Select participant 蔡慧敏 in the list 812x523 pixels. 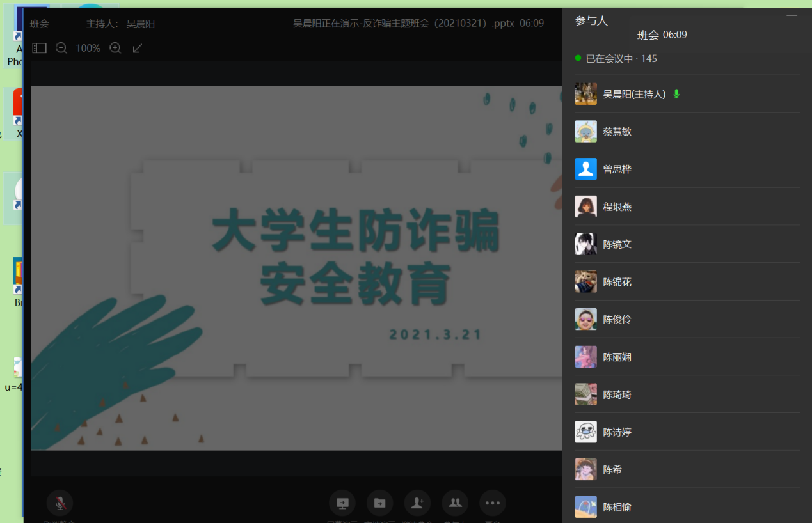click(x=617, y=132)
